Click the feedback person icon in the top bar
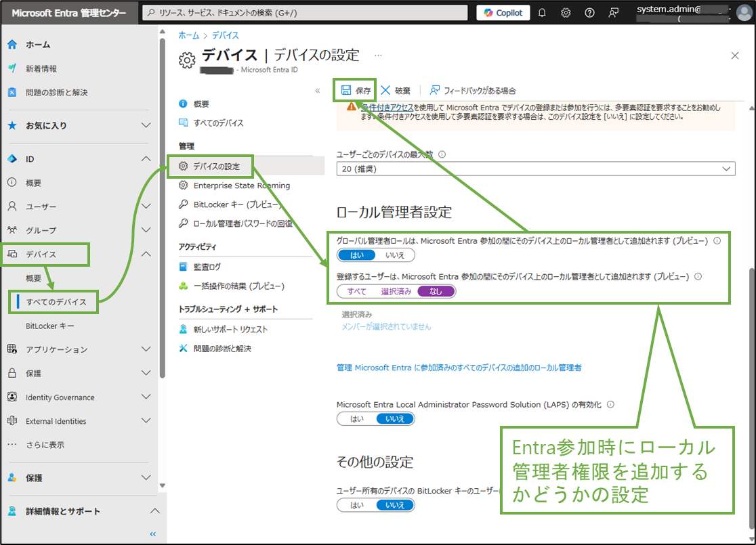The width and height of the screenshot is (756, 545). pos(613,13)
